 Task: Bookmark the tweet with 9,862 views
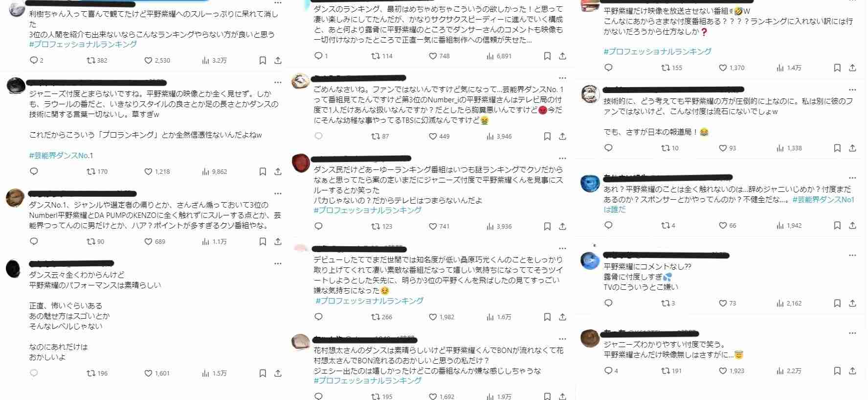pyautogui.click(x=263, y=172)
